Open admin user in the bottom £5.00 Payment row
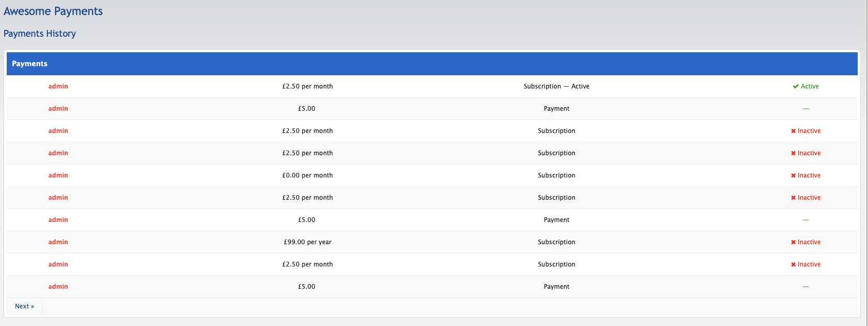 58,287
